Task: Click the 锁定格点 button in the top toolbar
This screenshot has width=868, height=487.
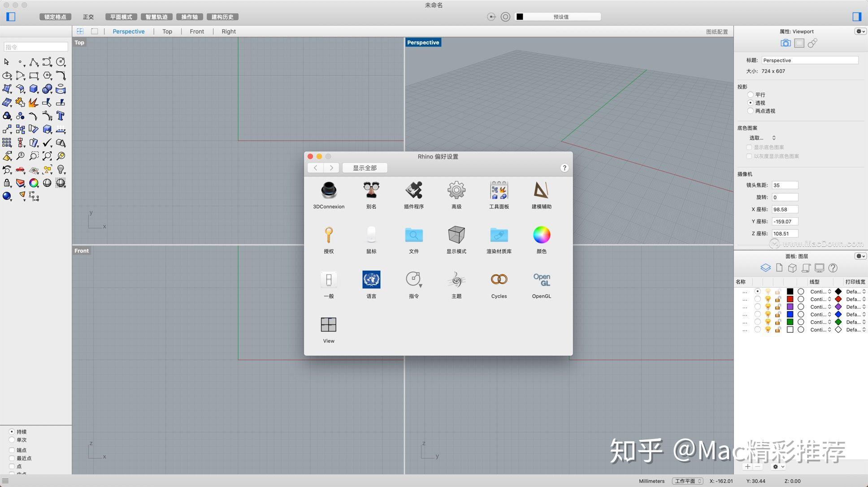Action: pyautogui.click(x=55, y=17)
